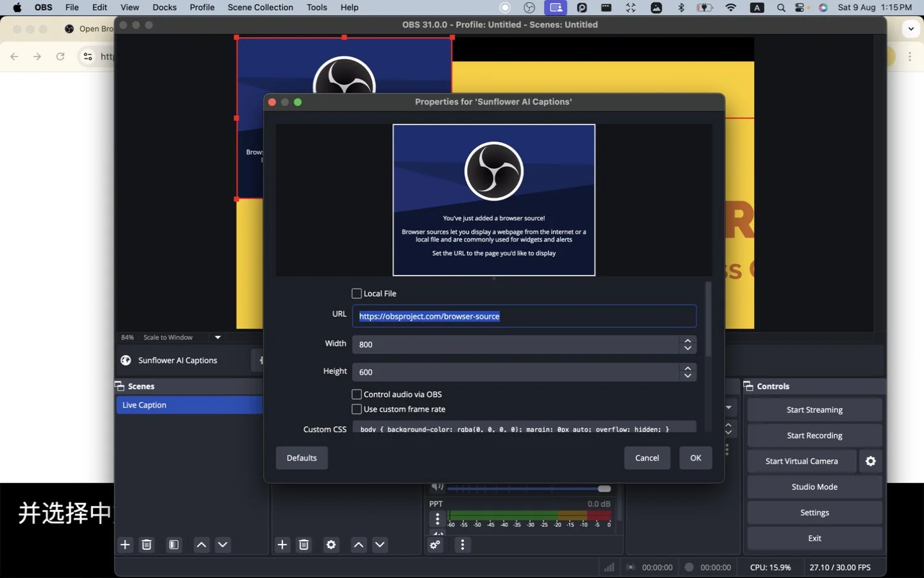
Task: Open audio mixer menu dots beside gears
Action: click(x=463, y=545)
